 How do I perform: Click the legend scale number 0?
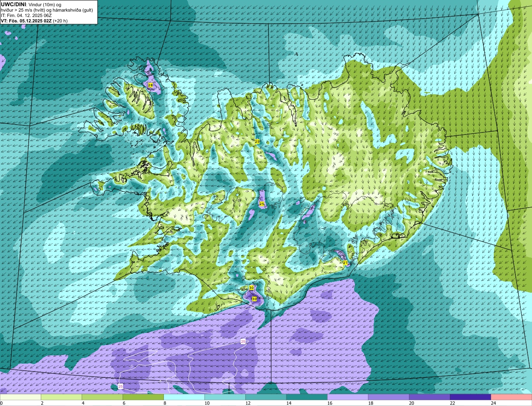(x=1, y=403)
